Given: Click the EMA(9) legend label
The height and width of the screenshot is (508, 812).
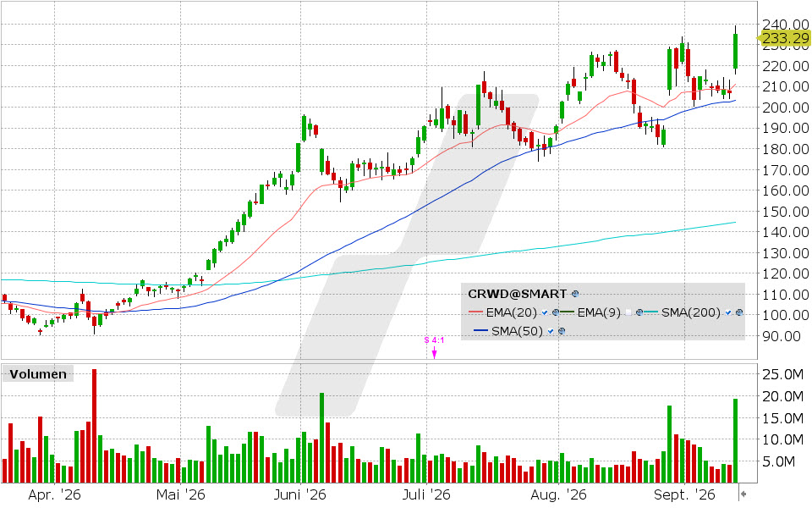Looking at the screenshot, I should coord(599,312).
